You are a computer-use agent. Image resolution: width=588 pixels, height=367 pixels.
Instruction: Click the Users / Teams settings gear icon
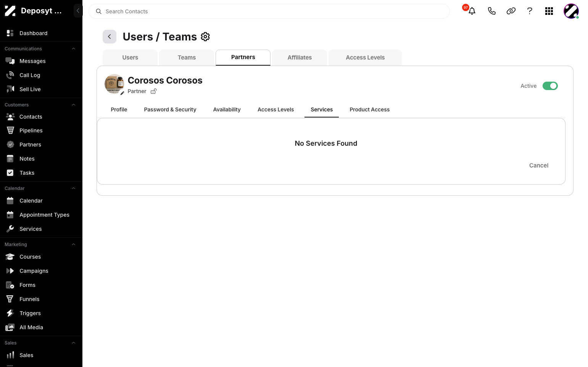(x=205, y=37)
